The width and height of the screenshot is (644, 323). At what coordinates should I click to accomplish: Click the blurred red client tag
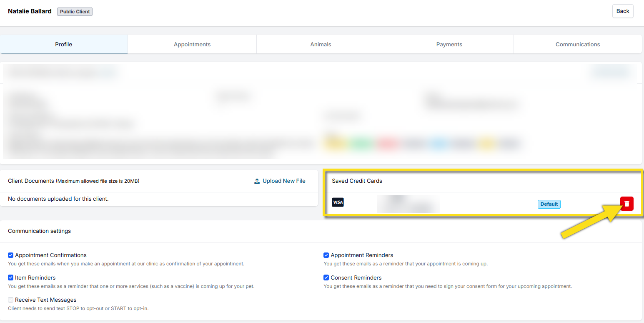click(387, 144)
